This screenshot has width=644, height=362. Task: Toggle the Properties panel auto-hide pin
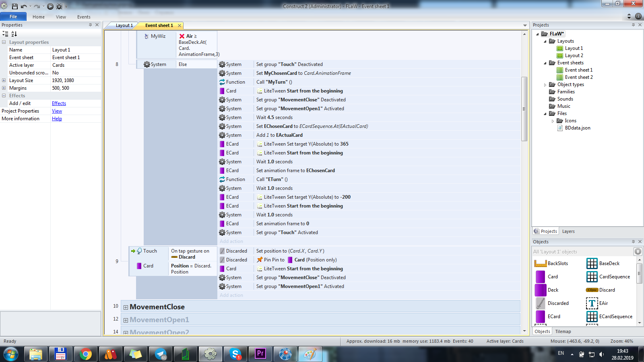click(x=90, y=25)
